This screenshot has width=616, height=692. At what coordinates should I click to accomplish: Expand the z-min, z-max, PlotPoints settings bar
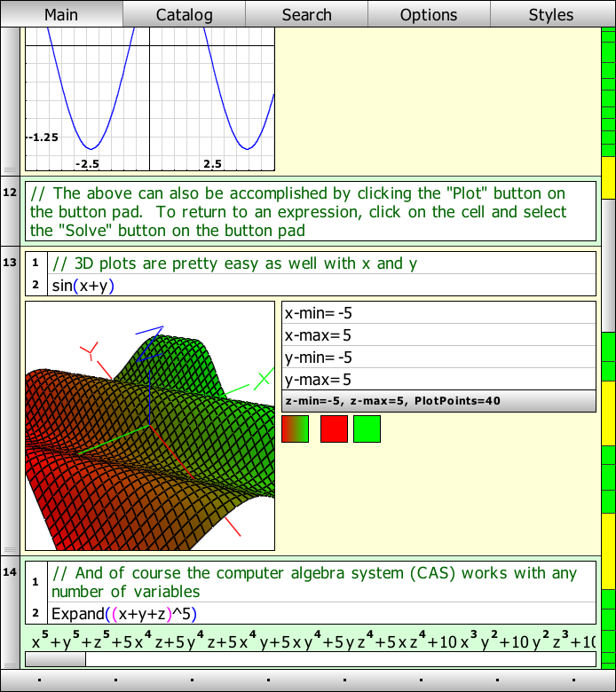click(x=438, y=401)
